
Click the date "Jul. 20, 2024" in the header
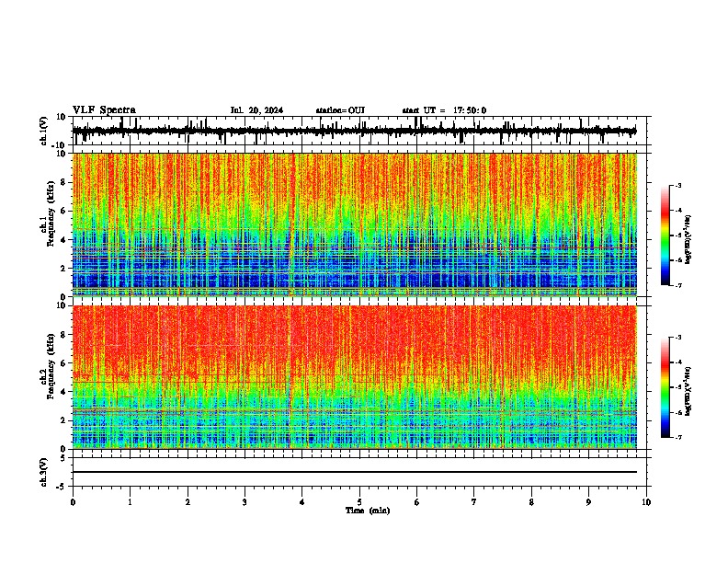[x=256, y=110]
